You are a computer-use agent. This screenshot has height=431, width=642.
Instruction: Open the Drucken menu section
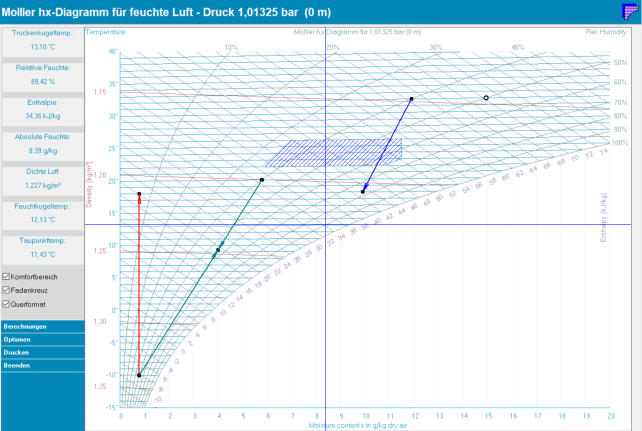pos(42,353)
